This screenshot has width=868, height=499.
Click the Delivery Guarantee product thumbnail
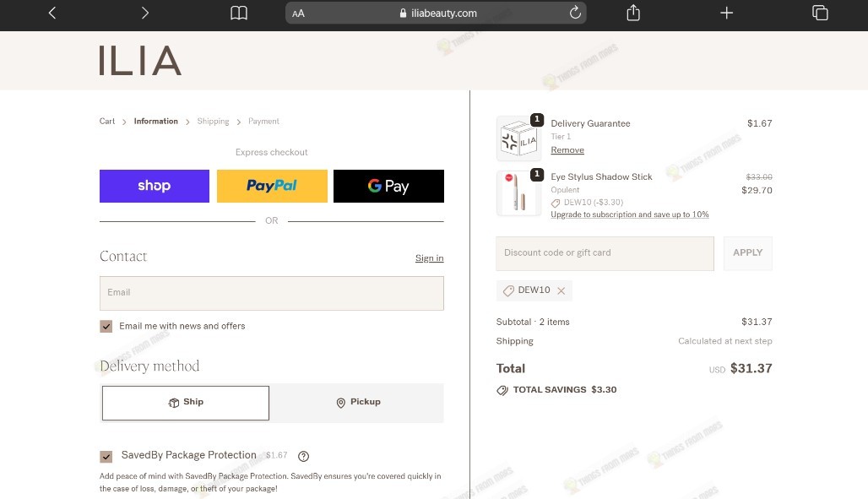pyautogui.click(x=518, y=138)
